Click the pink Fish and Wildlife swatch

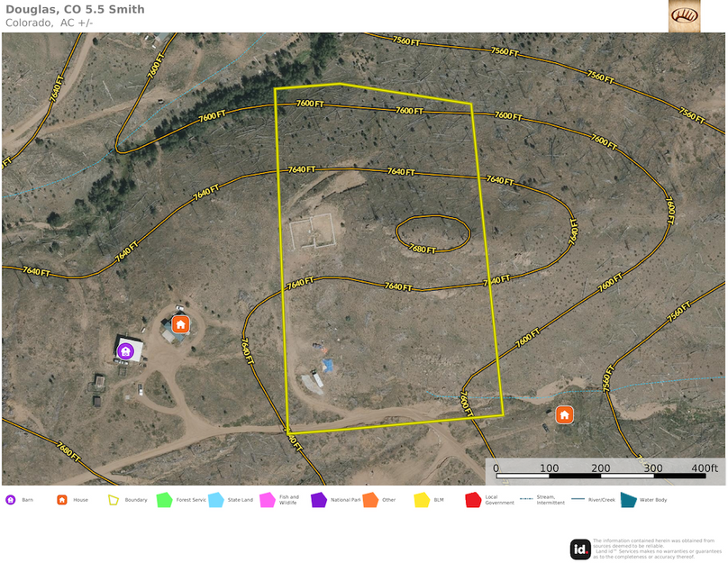[x=267, y=499]
